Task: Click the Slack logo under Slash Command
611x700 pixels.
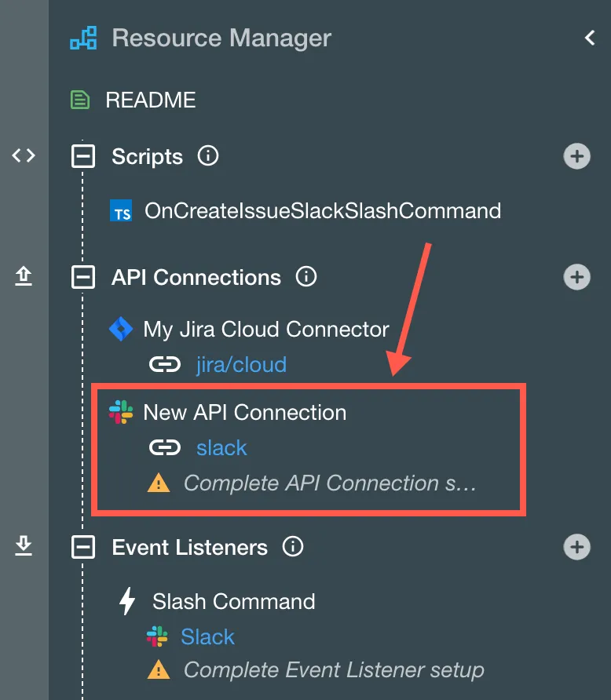Action: (157, 636)
